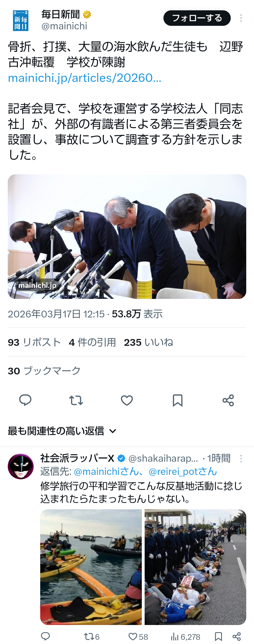Open the kayak protest image in reply
Image resolution: width=254 pixels, height=644 pixels.
point(91,567)
